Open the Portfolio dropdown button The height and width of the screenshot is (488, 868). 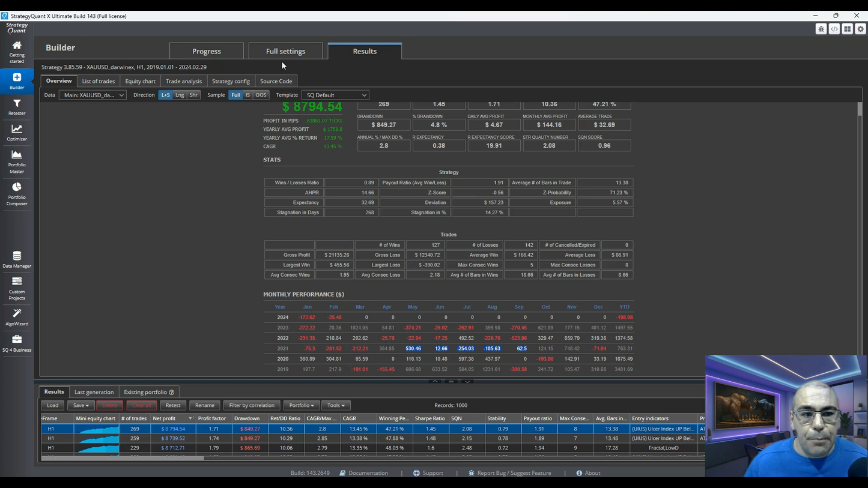pyautogui.click(x=301, y=405)
